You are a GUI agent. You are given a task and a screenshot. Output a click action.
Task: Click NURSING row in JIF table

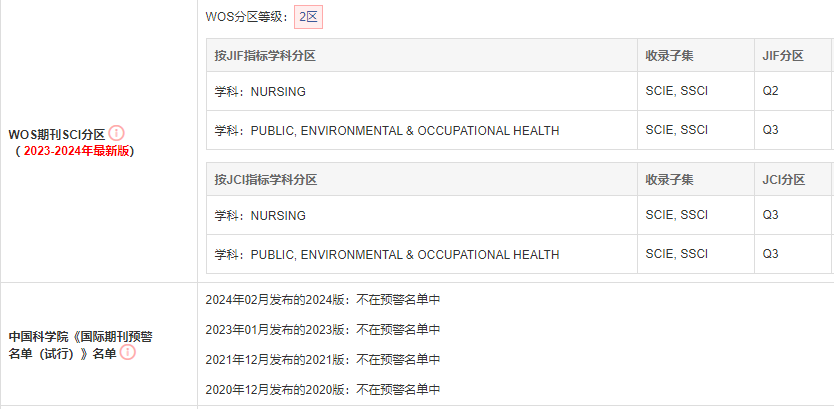click(x=520, y=91)
